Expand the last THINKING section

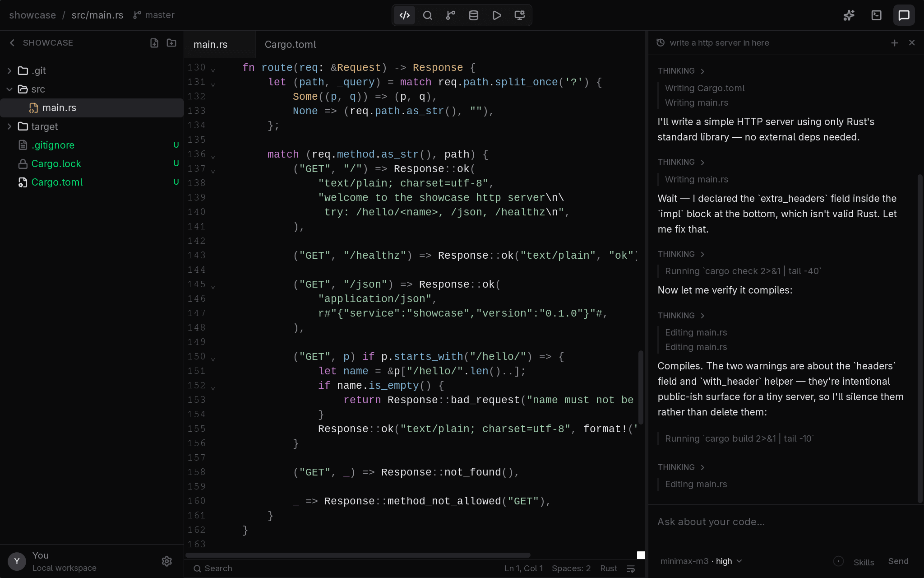pyautogui.click(x=681, y=467)
